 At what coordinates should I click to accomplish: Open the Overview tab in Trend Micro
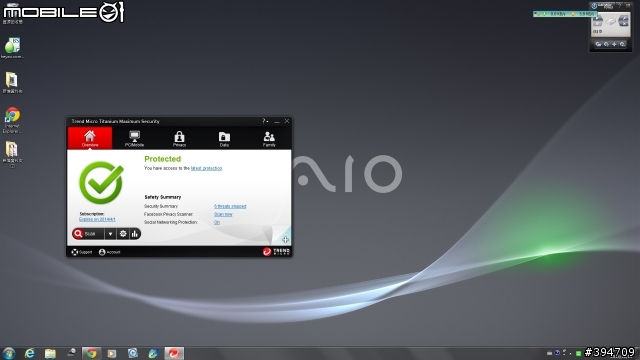pos(90,138)
